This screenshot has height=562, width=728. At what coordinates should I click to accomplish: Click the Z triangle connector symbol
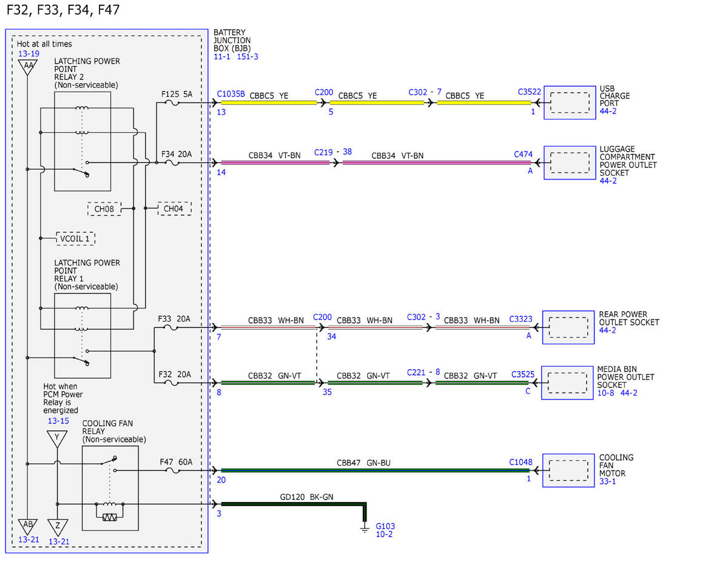[57, 526]
